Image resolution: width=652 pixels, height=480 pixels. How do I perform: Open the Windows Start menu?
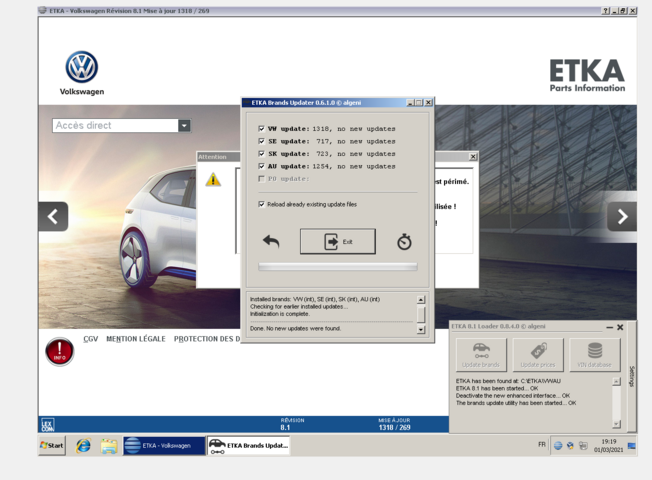(52, 445)
